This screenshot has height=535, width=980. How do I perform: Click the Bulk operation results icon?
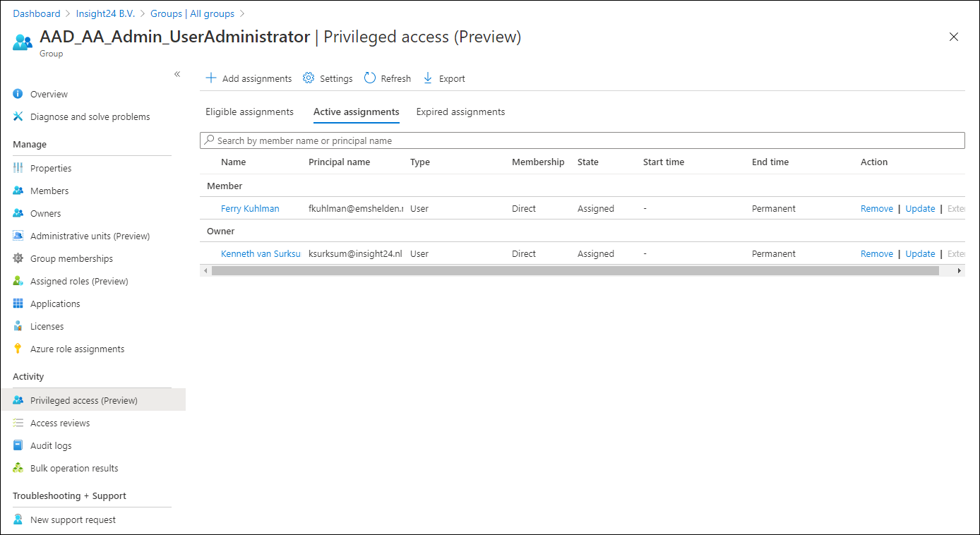pyautogui.click(x=18, y=468)
